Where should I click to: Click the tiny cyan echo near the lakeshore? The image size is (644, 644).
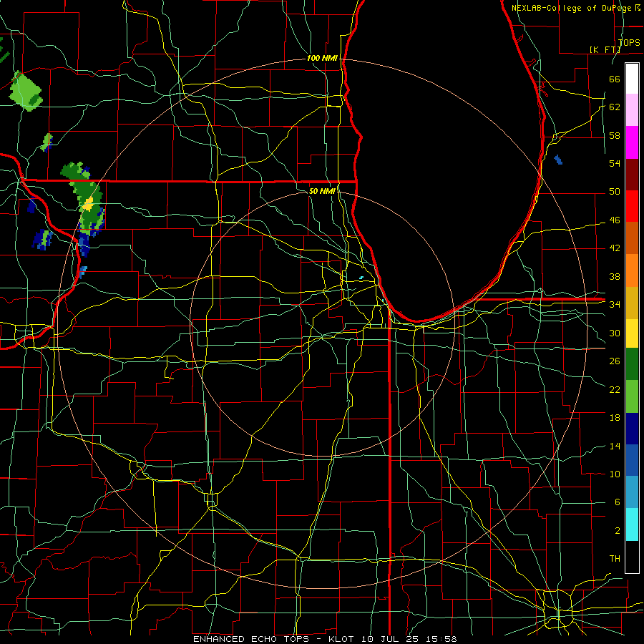(x=361, y=278)
